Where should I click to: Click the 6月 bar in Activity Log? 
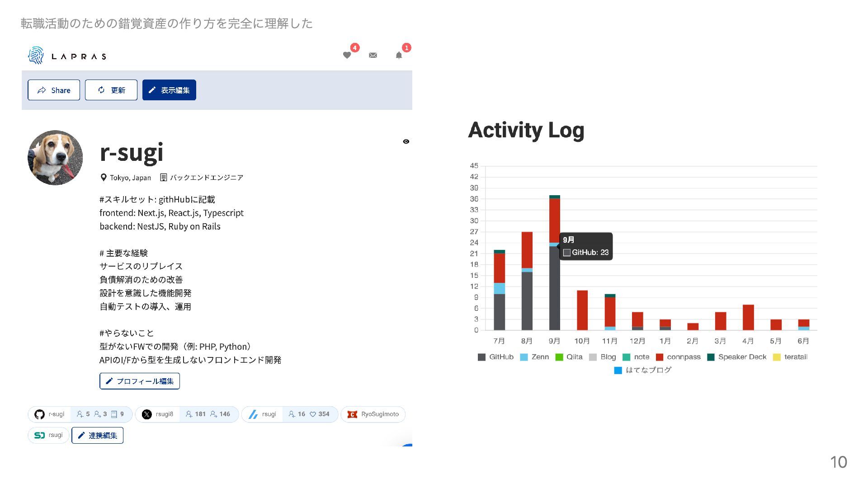coord(804,324)
